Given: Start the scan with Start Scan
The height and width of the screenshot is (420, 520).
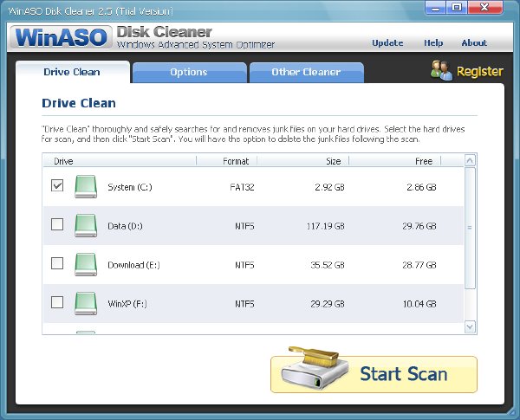Looking at the screenshot, I should [374, 374].
